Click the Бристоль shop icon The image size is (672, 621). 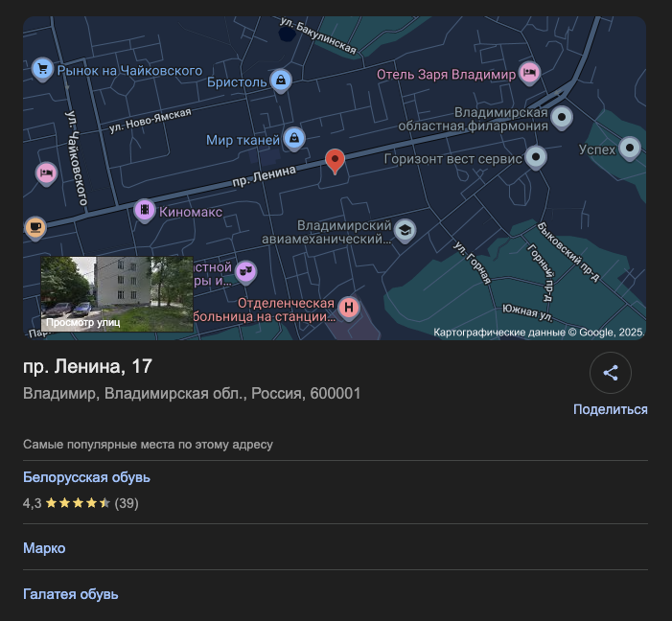tap(280, 80)
